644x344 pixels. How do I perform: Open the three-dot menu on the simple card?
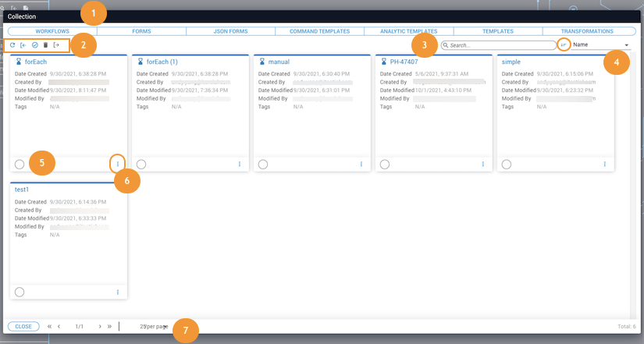coord(604,165)
